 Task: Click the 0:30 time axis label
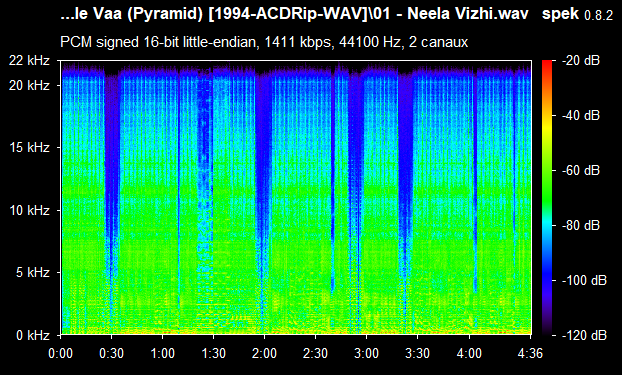pyautogui.click(x=111, y=353)
